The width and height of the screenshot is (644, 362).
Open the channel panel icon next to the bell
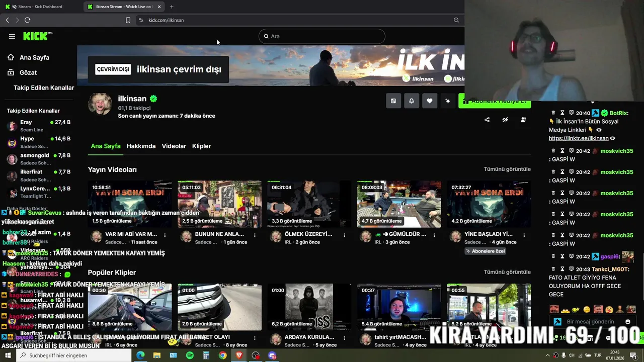click(x=393, y=101)
